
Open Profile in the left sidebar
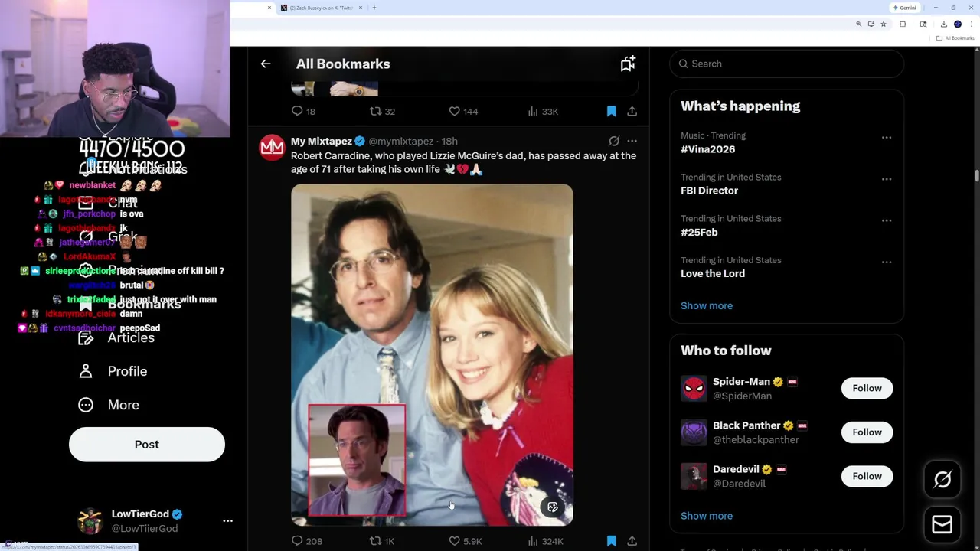(113, 371)
